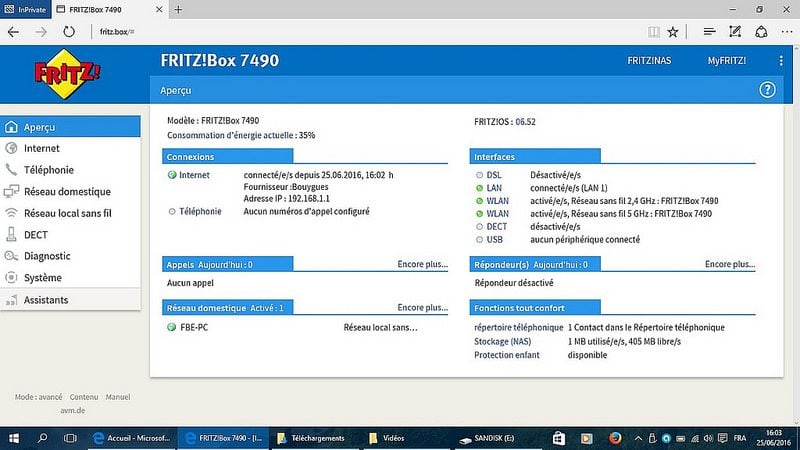This screenshot has height=450, width=800.
Task: Open the Edge web note icon
Action: 735,32
